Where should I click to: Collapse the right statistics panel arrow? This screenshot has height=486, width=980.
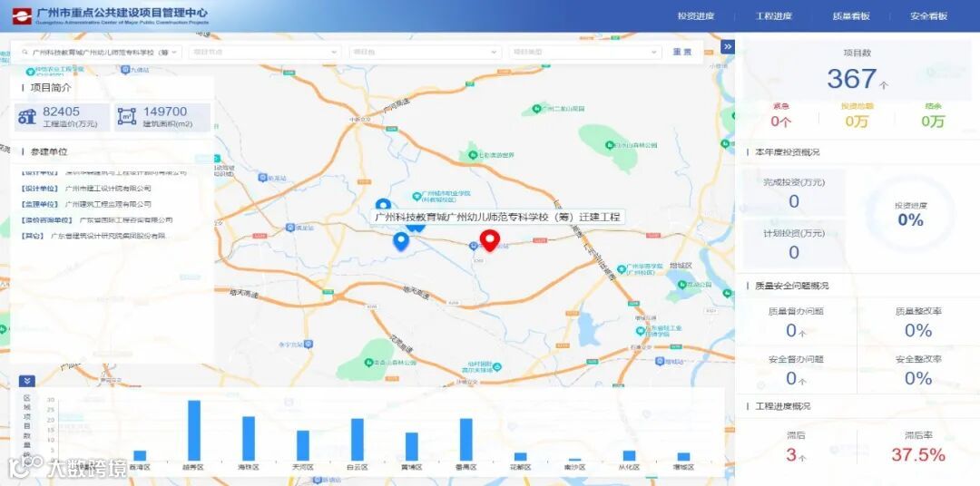pos(727,47)
